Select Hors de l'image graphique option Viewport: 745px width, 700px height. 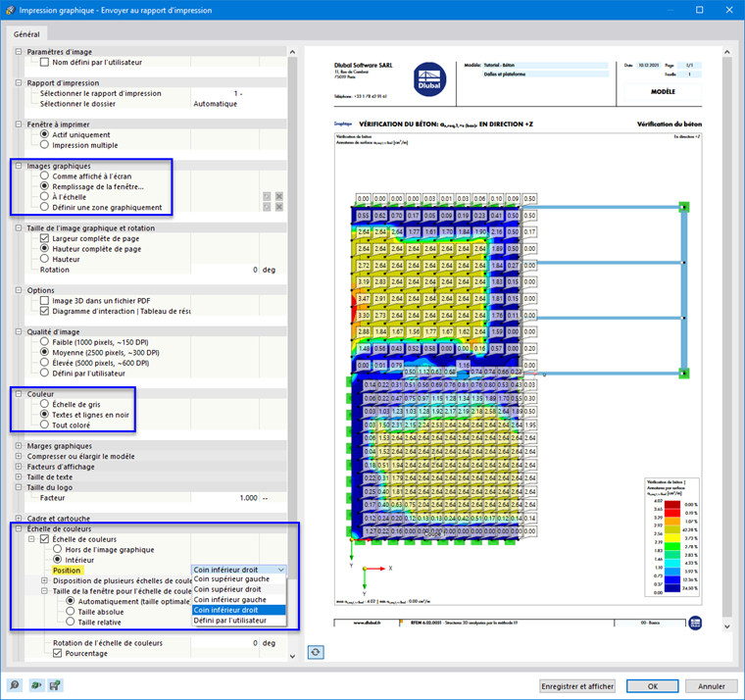[57, 549]
